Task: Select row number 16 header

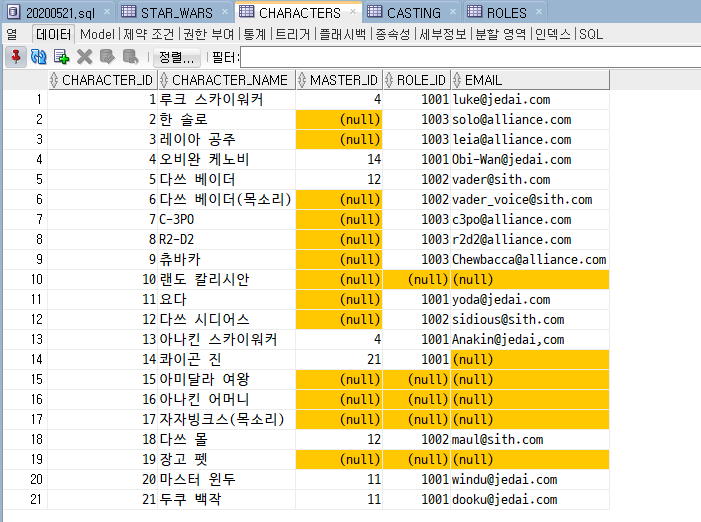Action: (x=25, y=399)
